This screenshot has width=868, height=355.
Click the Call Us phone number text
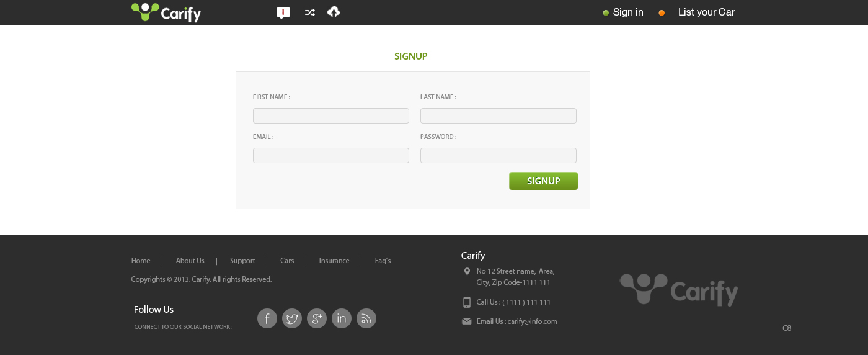coord(513,303)
